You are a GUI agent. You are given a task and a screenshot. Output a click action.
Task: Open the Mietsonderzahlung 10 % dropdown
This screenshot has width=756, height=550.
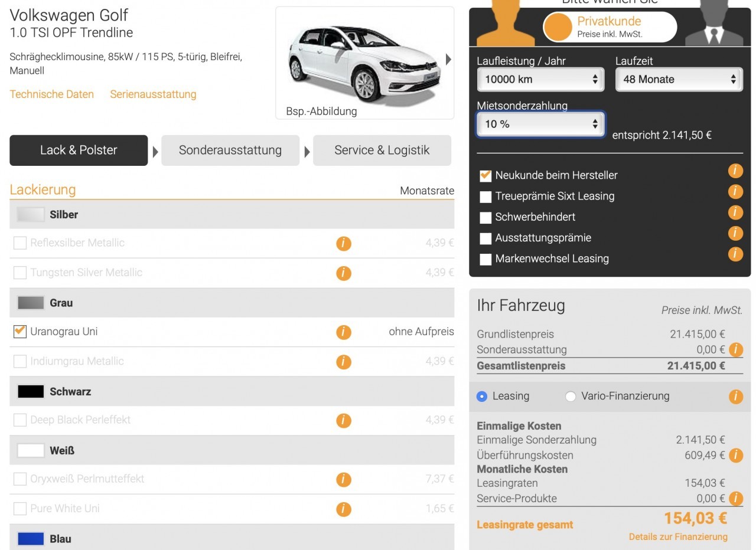(x=540, y=124)
